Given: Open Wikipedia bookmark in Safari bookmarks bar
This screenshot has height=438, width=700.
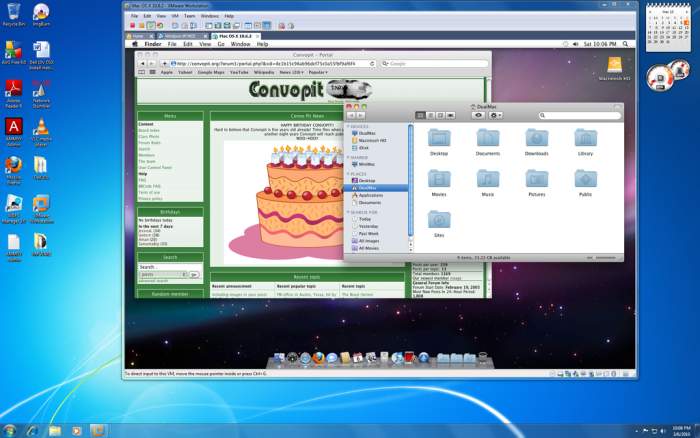Looking at the screenshot, I should click(264, 72).
